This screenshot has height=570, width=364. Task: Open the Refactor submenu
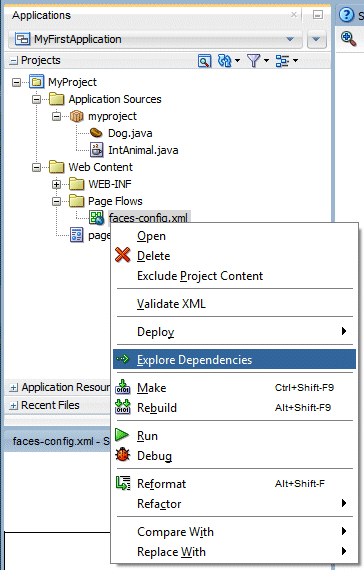(x=234, y=504)
